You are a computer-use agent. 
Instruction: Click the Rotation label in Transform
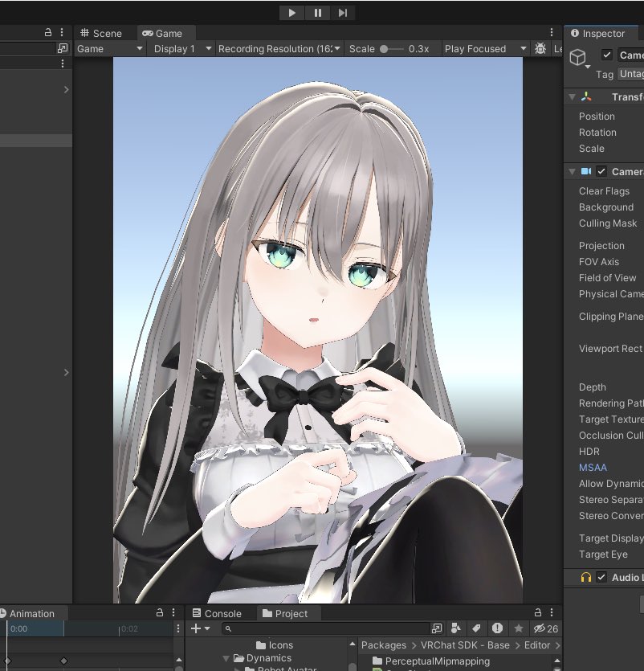597,133
